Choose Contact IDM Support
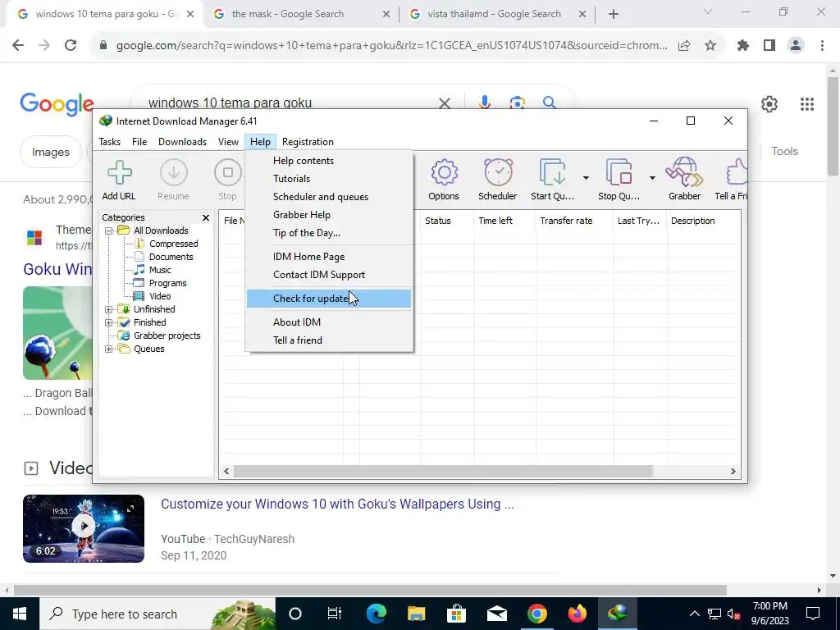This screenshot has height=630, width=840. click(329, 275)
